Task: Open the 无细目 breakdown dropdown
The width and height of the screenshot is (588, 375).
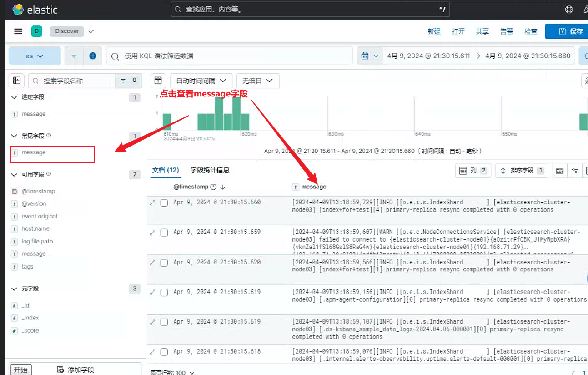Action: click(x=258, y=81)
